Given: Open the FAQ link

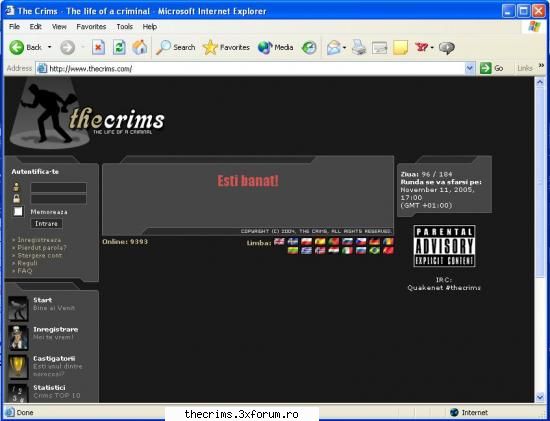Looking at the screenshot, I should coord(25,271).
